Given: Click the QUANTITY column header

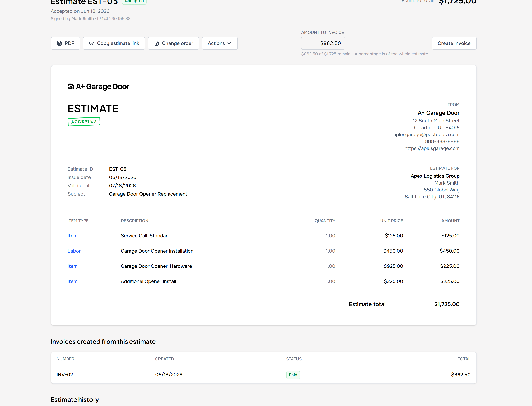Looking at the screenshot, I should tap(325, 221).
